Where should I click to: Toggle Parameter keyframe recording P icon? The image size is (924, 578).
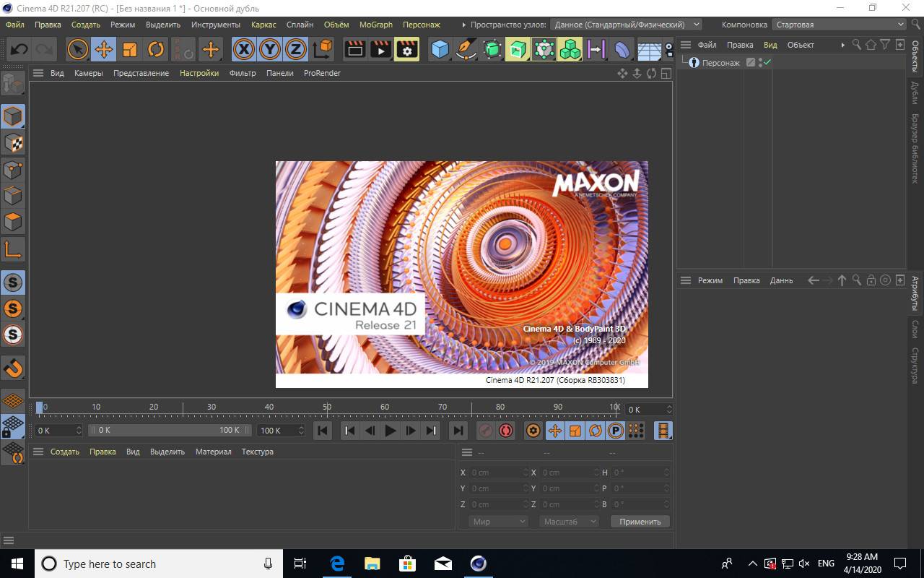point(615,431)
